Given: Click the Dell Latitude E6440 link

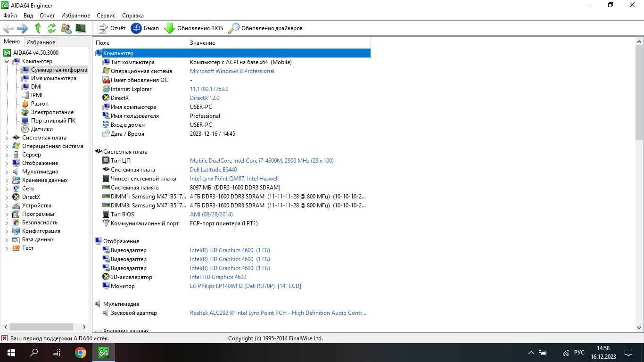Looking at the screenshot, I should coord(213,170).
